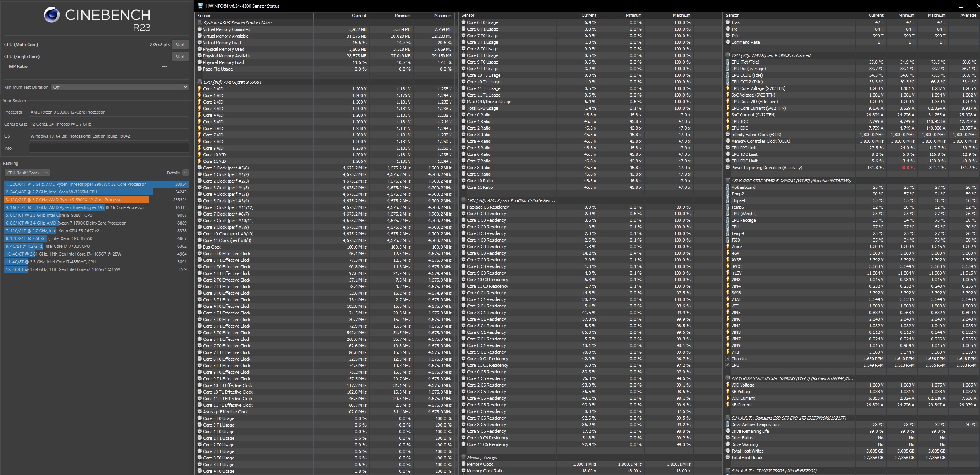Click the first Sensor column header
The image size is (980, 475).
point(204,16)
